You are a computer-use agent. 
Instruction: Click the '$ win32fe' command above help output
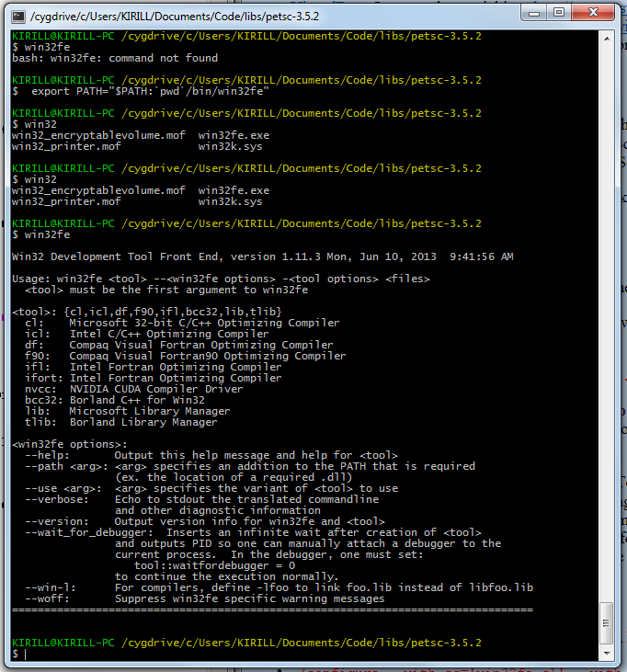click(x=40, y=234)
